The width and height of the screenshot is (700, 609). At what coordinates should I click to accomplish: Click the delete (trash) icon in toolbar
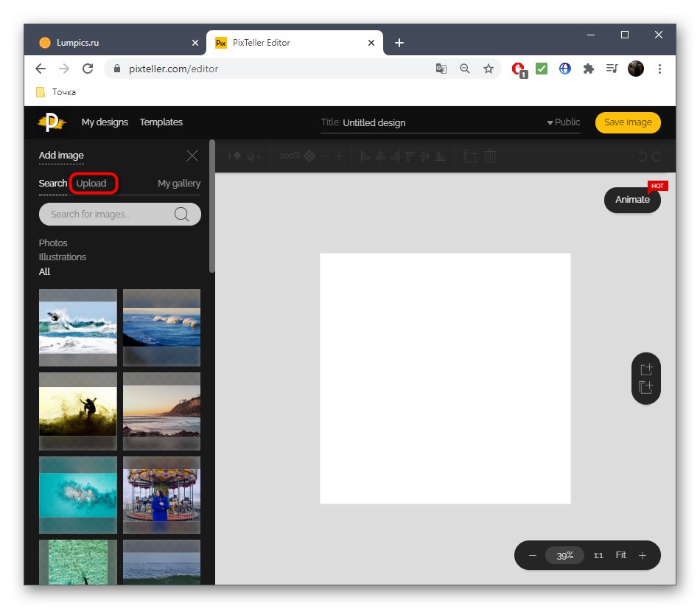[490, 156]
